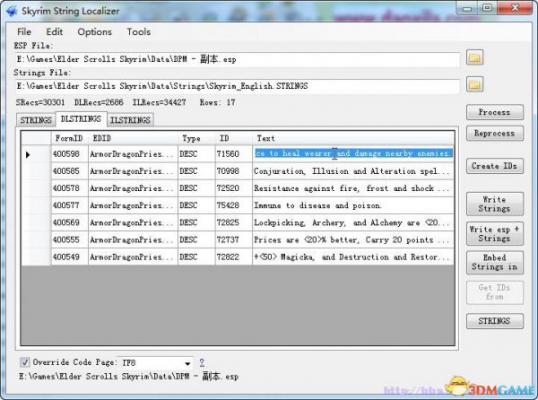Select FormID cell 400569

pos(70,223)
